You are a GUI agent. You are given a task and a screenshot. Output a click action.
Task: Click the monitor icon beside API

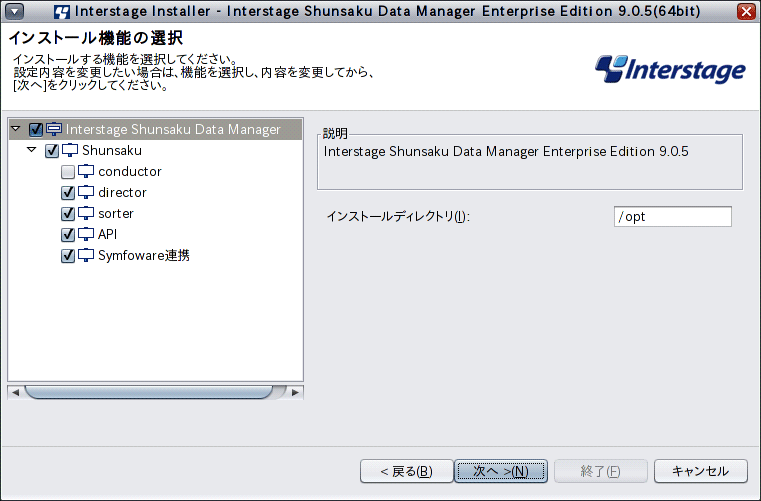[x=86, y=234]
